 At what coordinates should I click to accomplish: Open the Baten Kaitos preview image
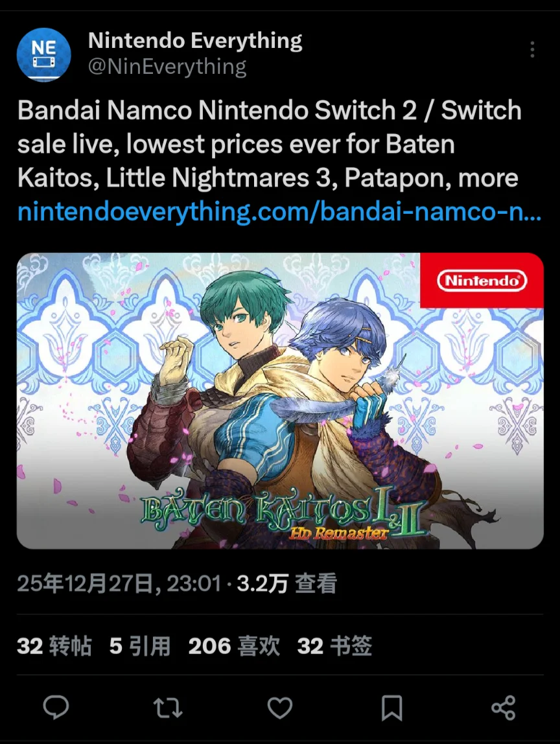[x=280, y=401]
